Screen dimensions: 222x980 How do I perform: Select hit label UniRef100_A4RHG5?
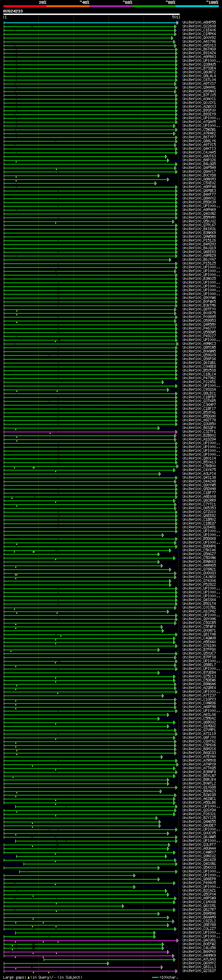click(199, 566)
